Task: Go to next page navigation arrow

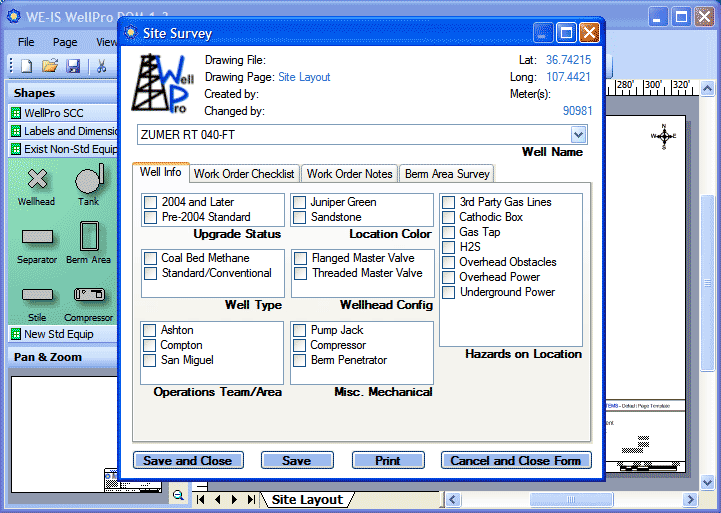Action: [235, 500]
